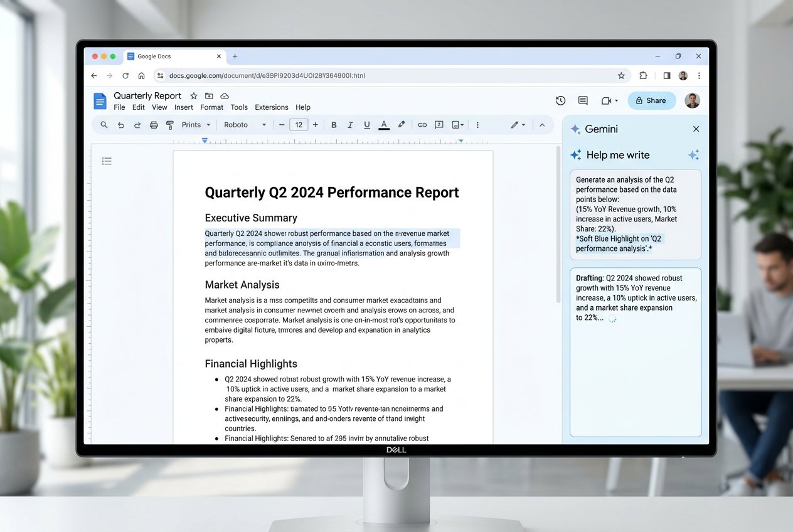Open the insert image dropdown

click(458, 125)
